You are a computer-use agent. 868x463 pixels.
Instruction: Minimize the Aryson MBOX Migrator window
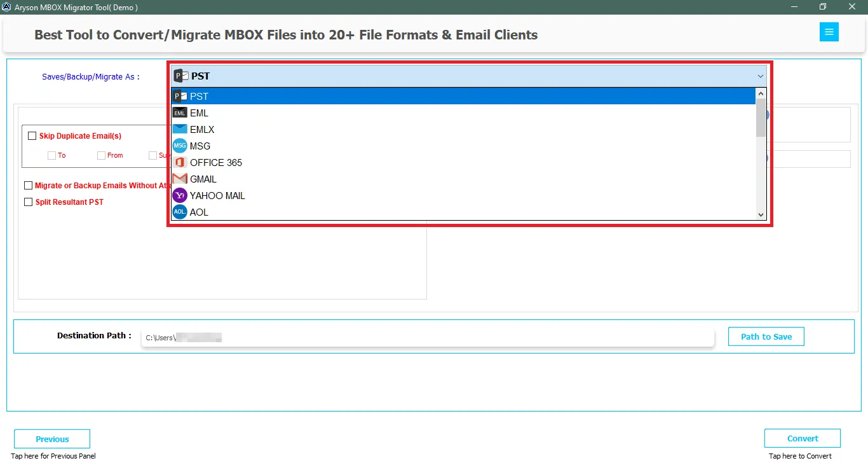pyautogui.click(x=794, y=7)
